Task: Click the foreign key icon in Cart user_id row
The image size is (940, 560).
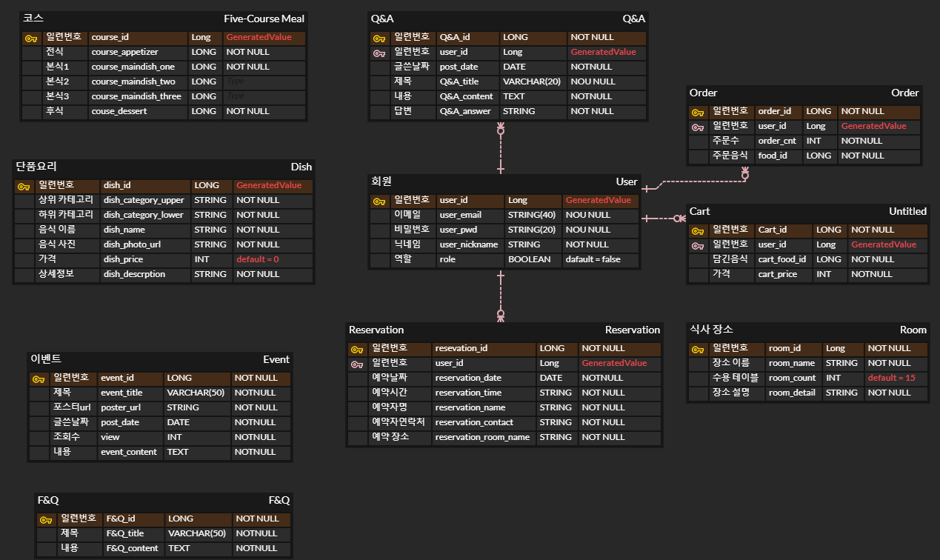Action: 698,245
